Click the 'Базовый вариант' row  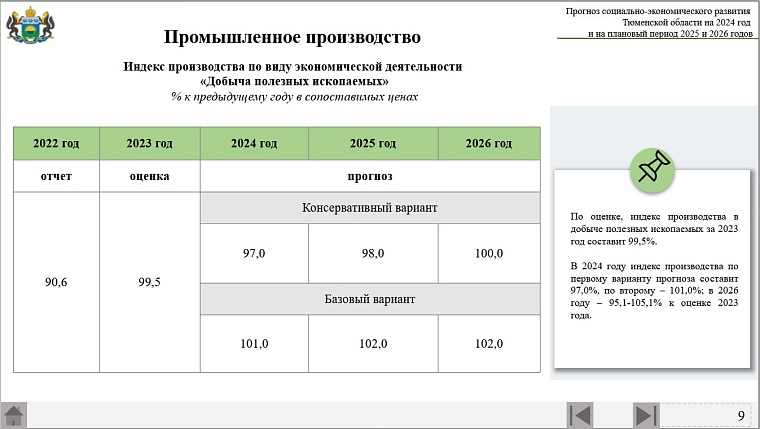tap(370, 299)
